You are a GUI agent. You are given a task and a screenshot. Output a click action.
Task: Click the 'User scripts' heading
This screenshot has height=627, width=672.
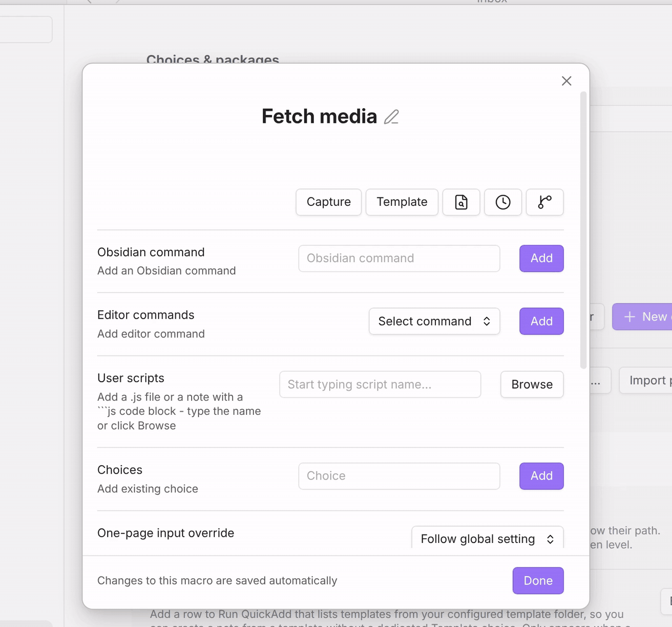coord(131,378)
